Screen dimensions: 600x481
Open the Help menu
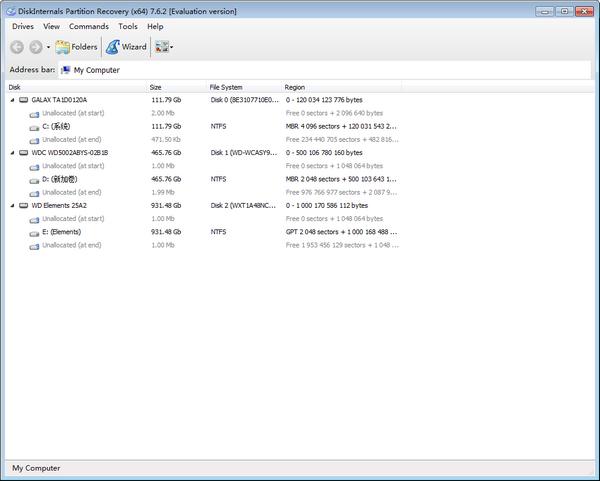click(x=155, y=26)
